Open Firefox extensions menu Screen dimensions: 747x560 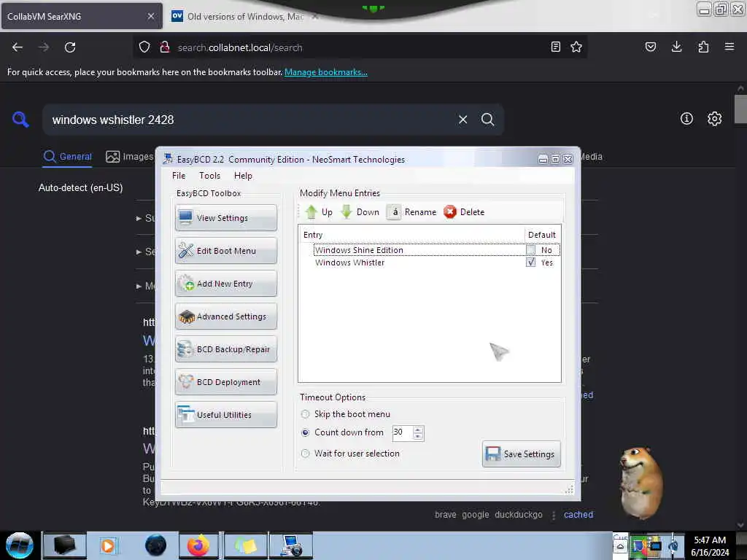(x=703, y=47)
